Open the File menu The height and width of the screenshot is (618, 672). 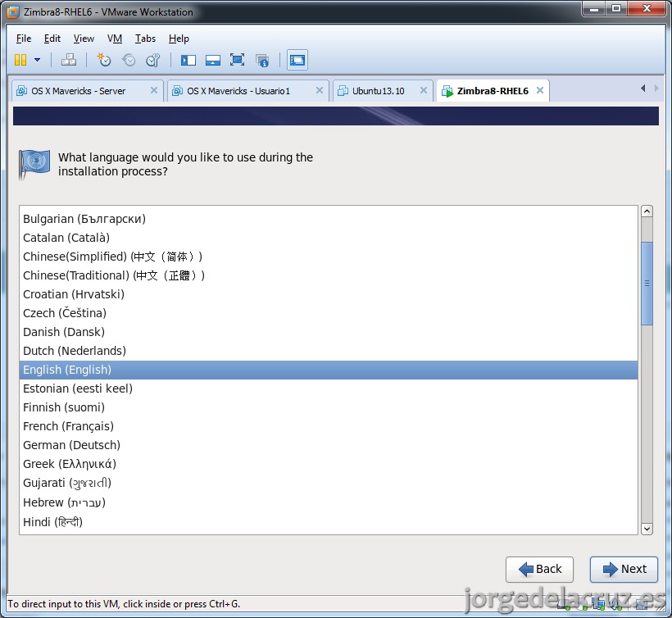point(24,39)
